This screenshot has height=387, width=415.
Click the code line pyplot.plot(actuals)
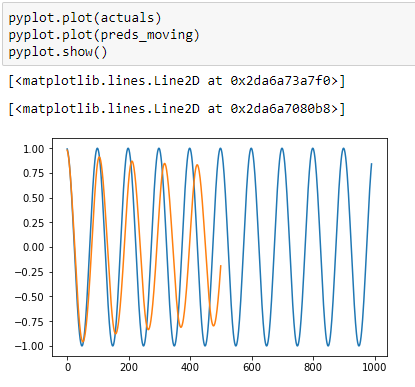tap(85, 18)
